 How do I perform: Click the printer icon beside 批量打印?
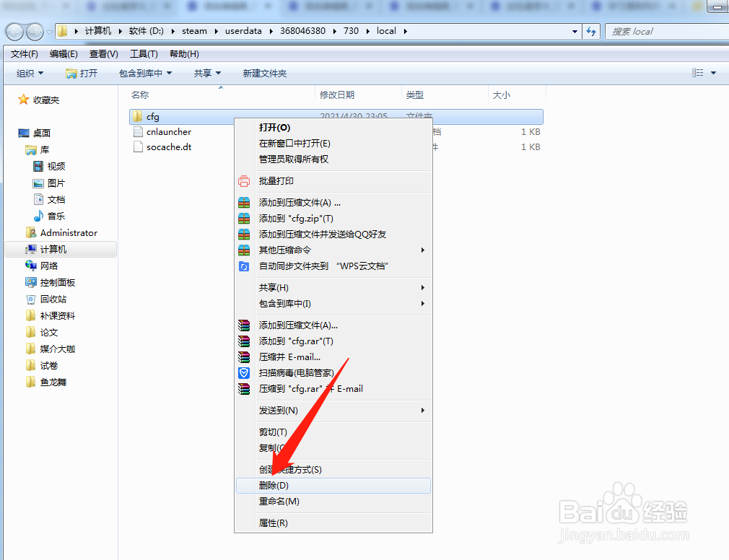(244, 181)
